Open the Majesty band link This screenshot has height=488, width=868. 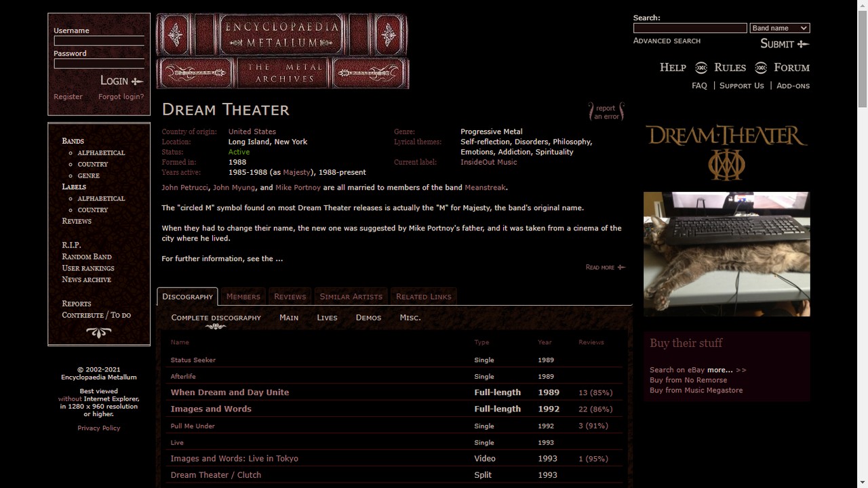295,172
